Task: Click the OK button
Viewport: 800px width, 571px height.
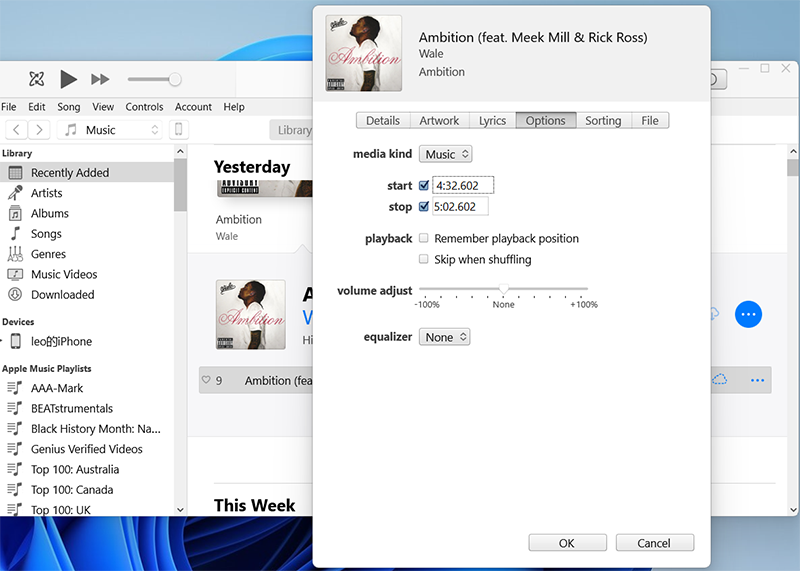Action: pyautogui.click(x=566, y=543)
